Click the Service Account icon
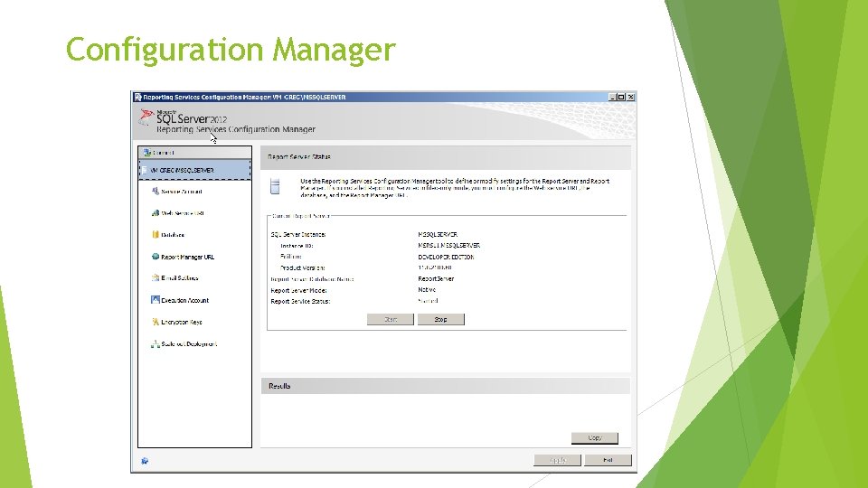The image size is (868, 488). pyautogui.click(x=155, y=191)
